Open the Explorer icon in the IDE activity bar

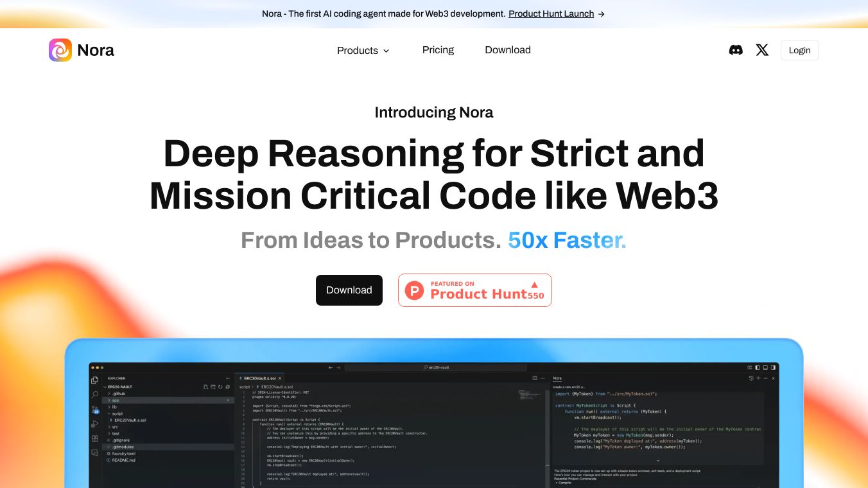tap(95, 381)
